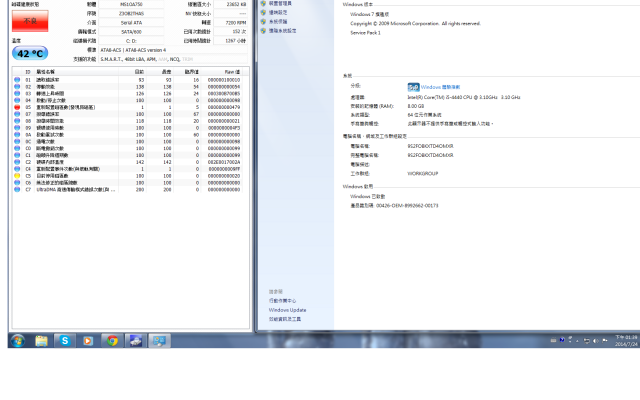Select the Service Pack 1 text
This screenshot has height=400, width=640.
click(365, 32)
